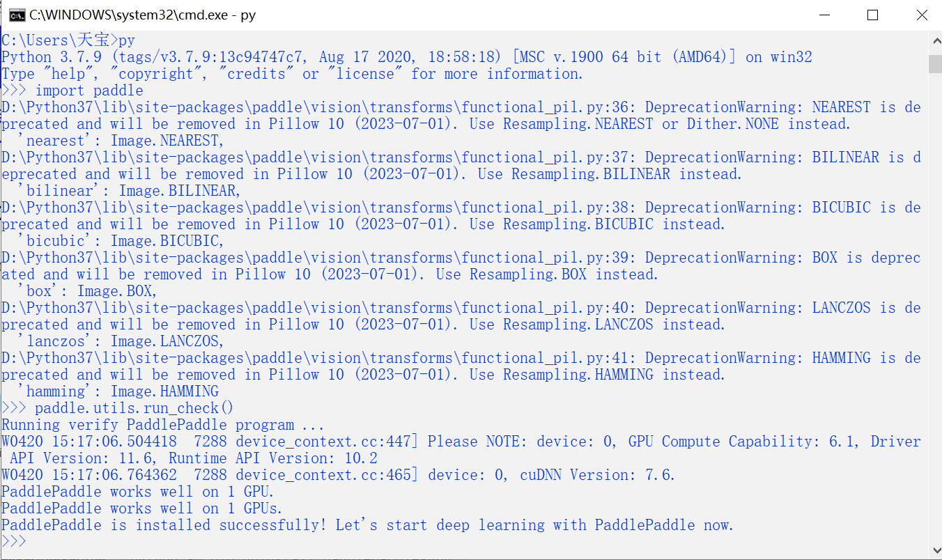Screen dimensions: 942x560
Task: Click the Python 3.7.9 version line
Action: 404,56
